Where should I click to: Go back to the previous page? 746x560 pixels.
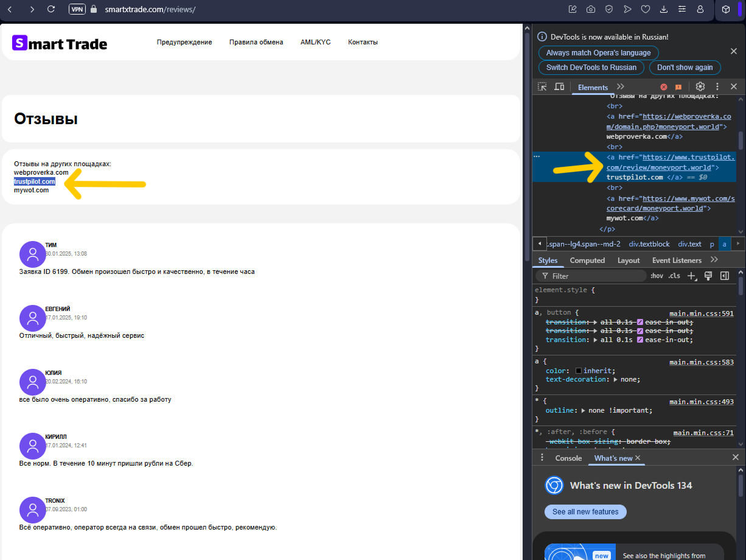pyautogui.click(x=10, y=9)
